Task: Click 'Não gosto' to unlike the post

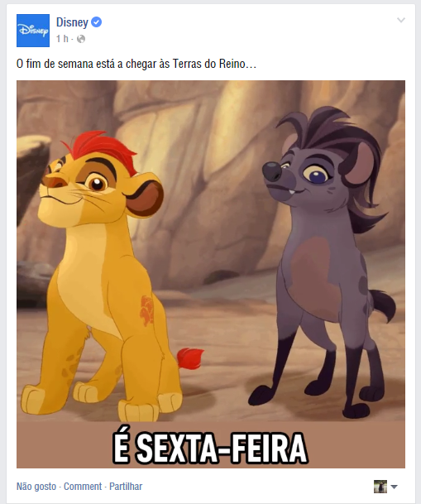Action: click(x=36, y=487)
